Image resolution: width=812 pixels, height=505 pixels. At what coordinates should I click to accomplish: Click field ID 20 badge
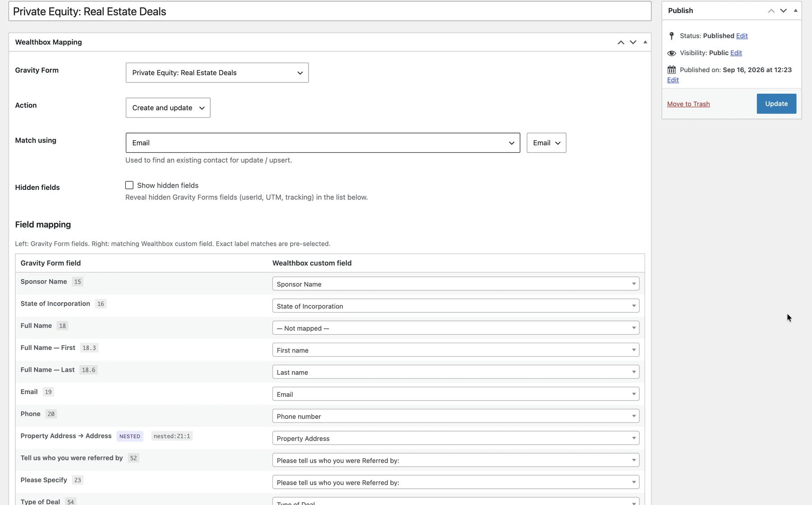[x=51, y=414]
